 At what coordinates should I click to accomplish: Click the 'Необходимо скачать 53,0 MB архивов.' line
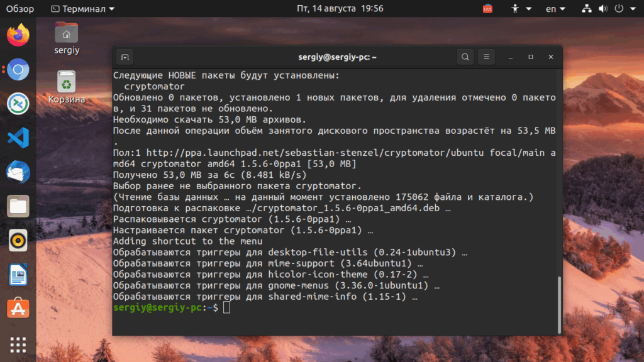209,120
